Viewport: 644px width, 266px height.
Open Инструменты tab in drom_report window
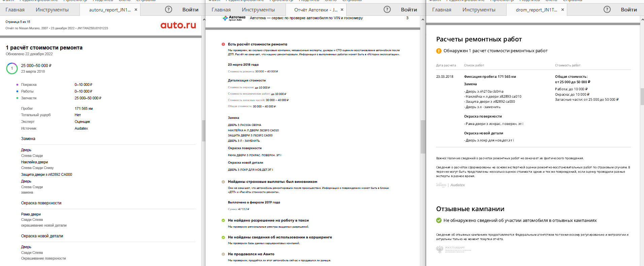pyautogui.click(x=479, y=10)
